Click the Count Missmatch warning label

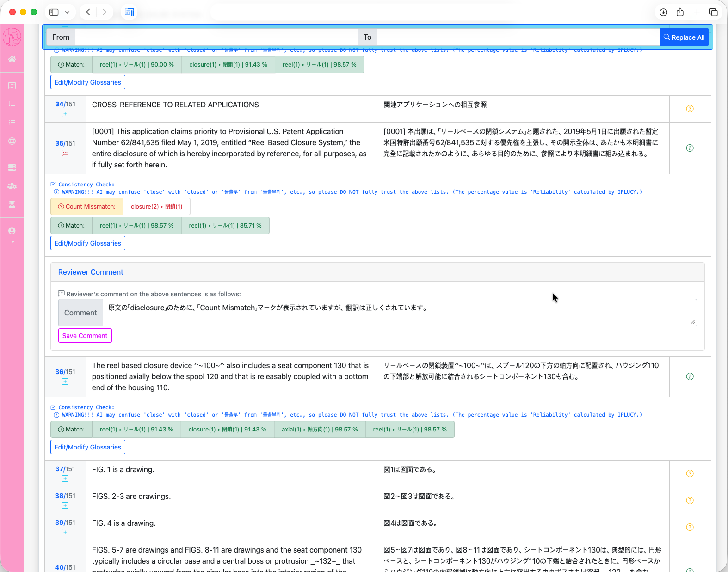click(87, 207)
